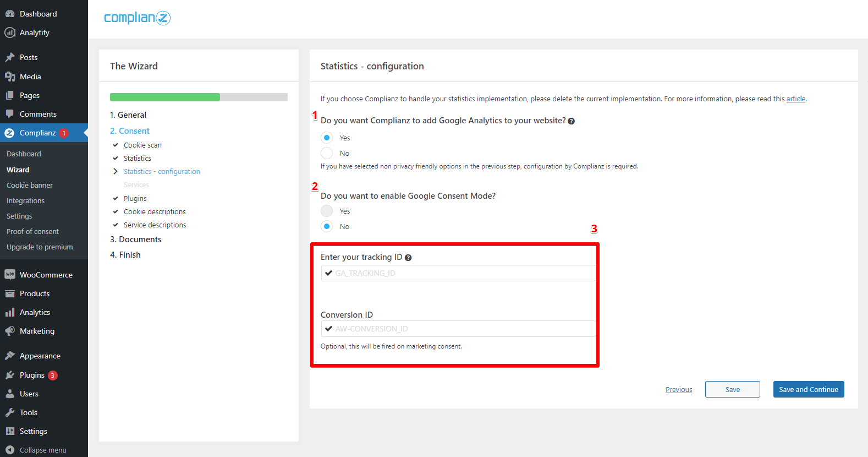Screen dimensions: 868x457
Task: Click the Comments speech bubble icon
Action: [x=10, y=114]
